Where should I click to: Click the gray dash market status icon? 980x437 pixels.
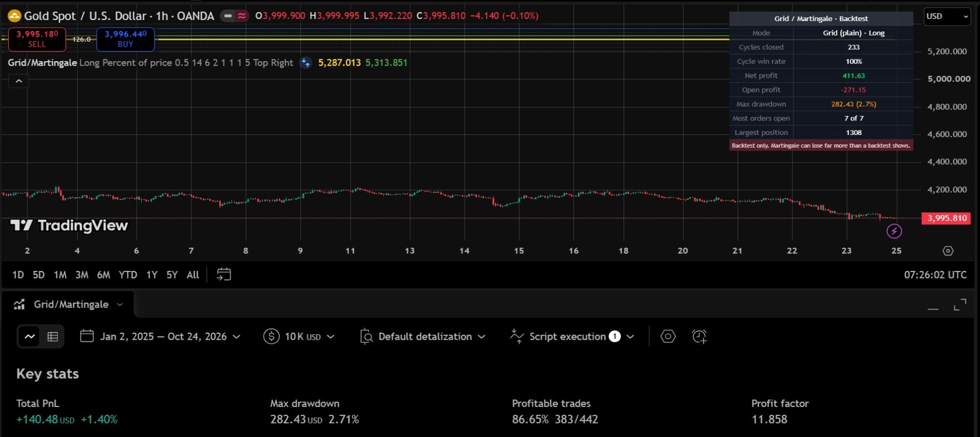[x=228, y=16]
